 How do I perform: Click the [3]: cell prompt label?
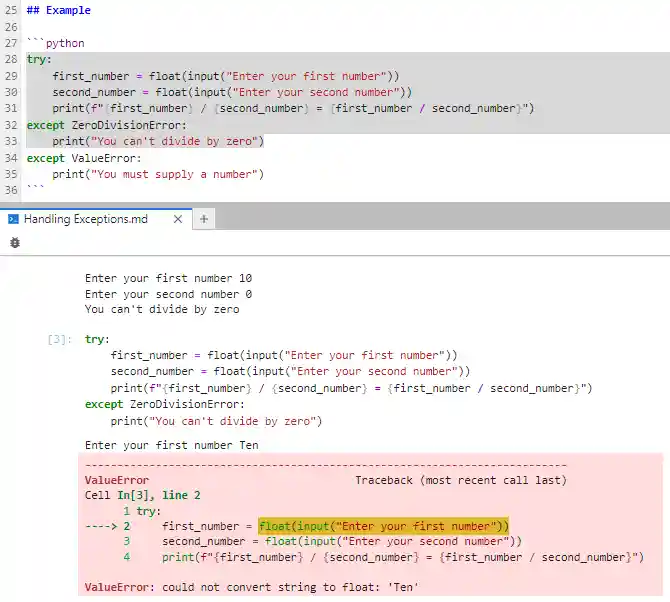(59, 340)
